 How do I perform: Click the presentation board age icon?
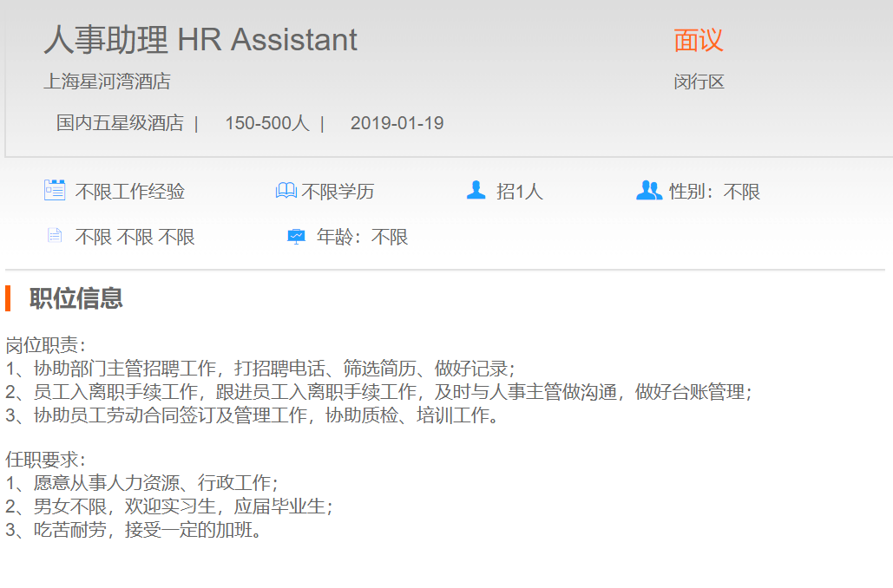click(296, 236)
